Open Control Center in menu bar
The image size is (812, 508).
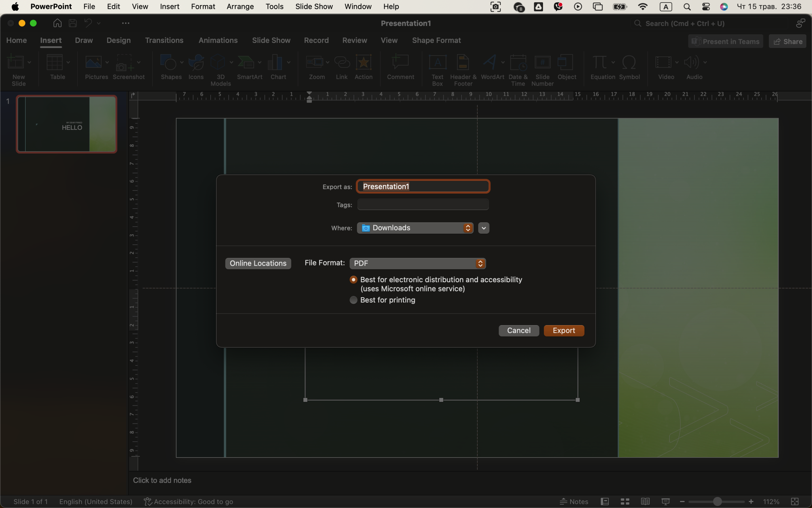(706, 7)
